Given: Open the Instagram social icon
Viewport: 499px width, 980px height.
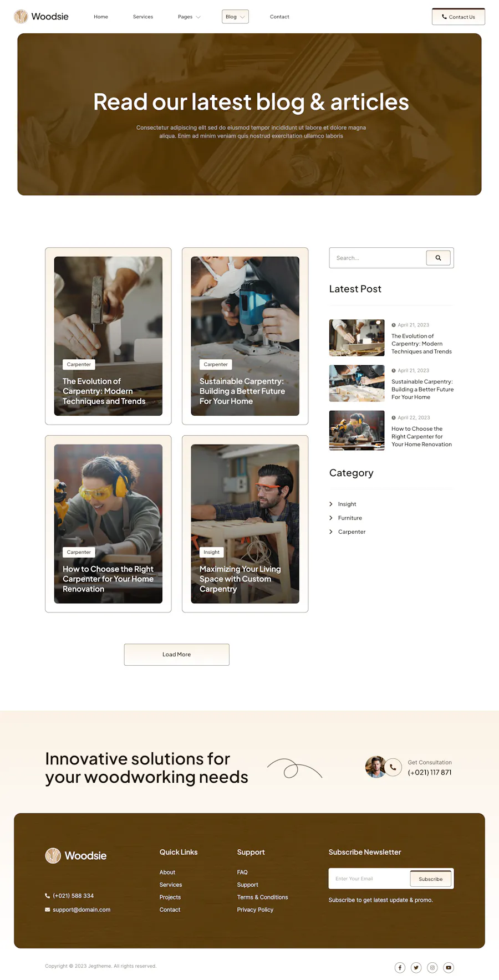Looking at the screenshot, I should [432, 967].
